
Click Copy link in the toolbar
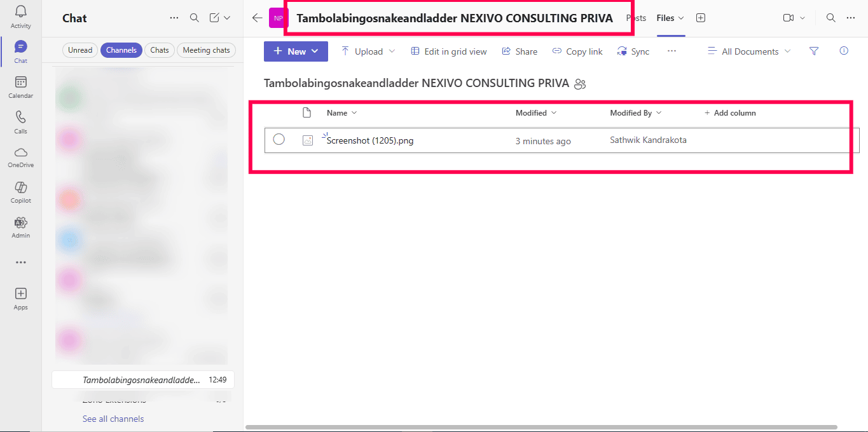pyautogui.click(x=577, y=51)
